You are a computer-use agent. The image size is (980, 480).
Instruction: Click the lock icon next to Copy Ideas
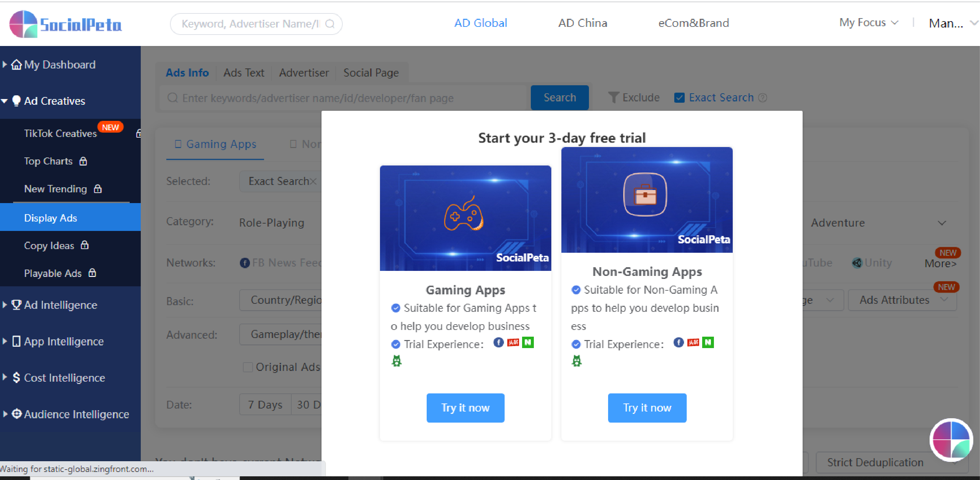84,245
